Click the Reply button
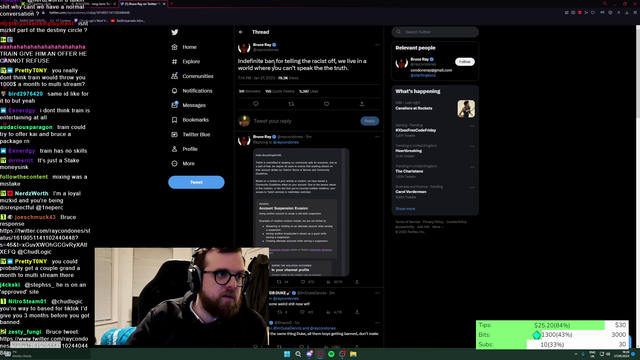This screenshot has width=640, height=360. click(369, 121)
